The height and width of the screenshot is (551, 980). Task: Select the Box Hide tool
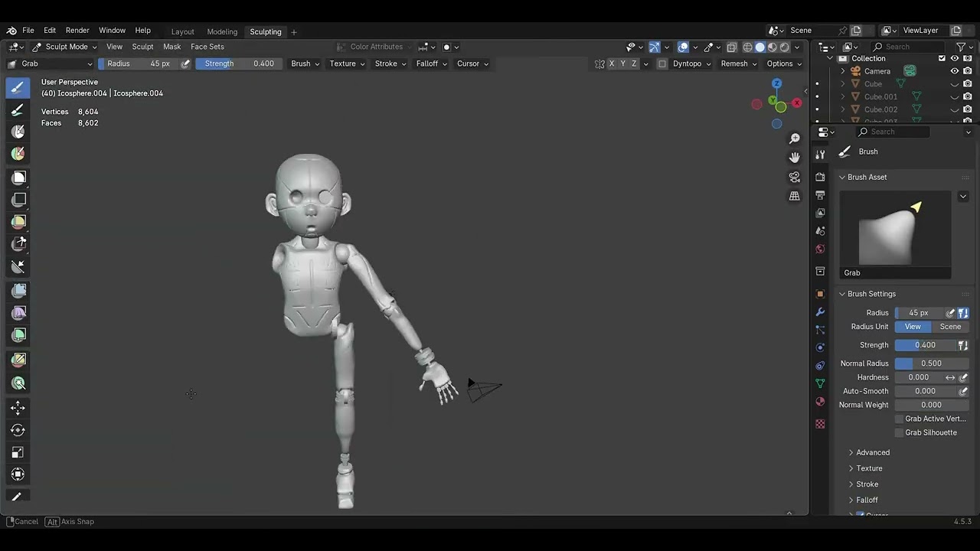(x=18, y=200)
